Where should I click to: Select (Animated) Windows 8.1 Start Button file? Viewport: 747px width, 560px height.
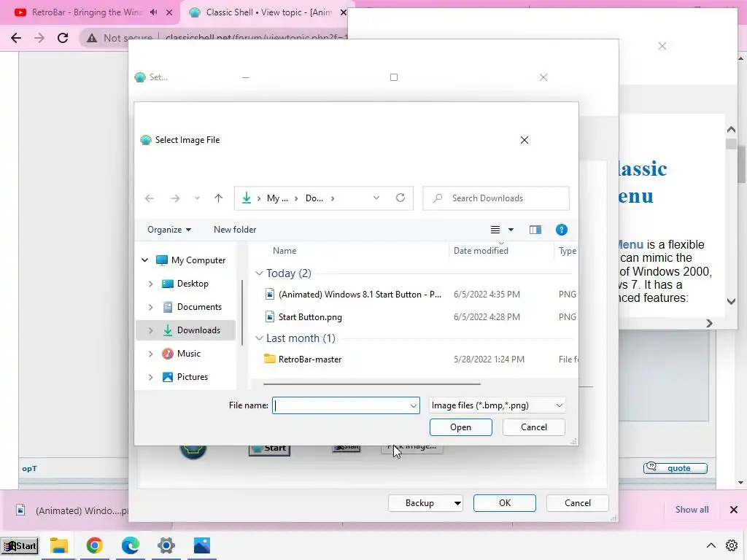point(353,295)
